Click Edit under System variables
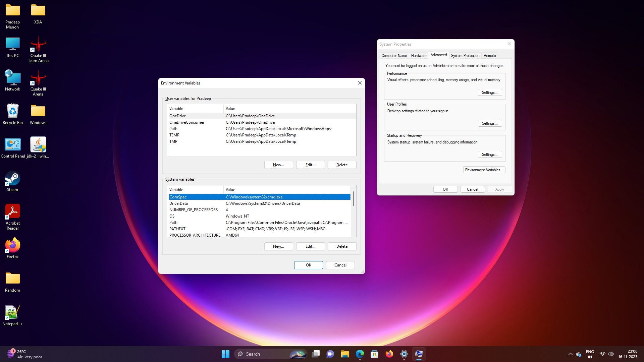The width and height of the screenshot is (644, 362). 310,246
